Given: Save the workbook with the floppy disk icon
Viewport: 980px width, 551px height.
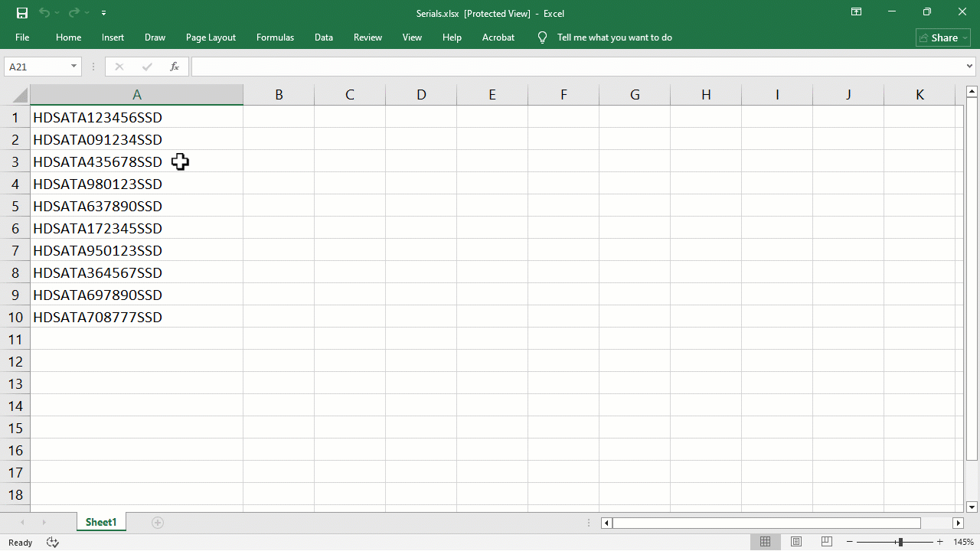Looking at the screenshot, I should tap(22, 13).
